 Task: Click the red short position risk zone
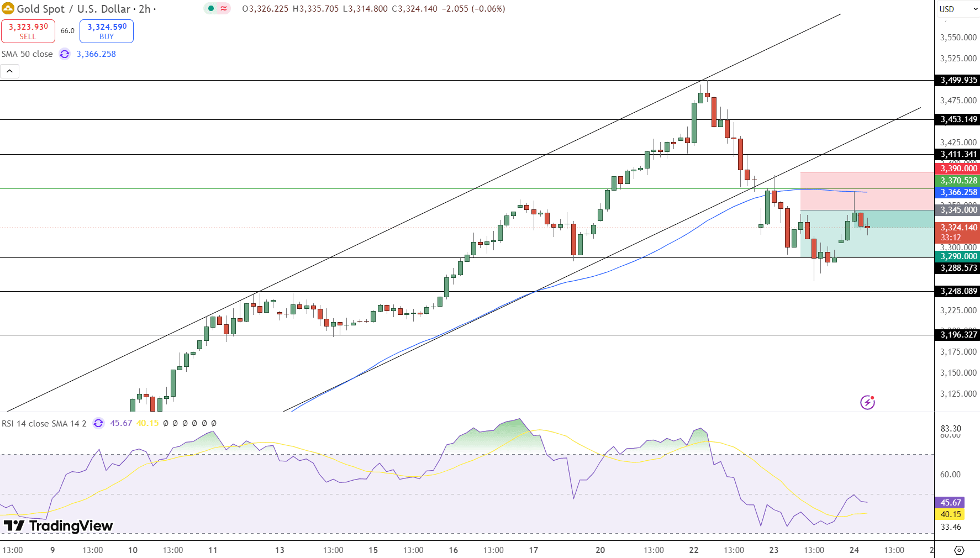point(867,191)
